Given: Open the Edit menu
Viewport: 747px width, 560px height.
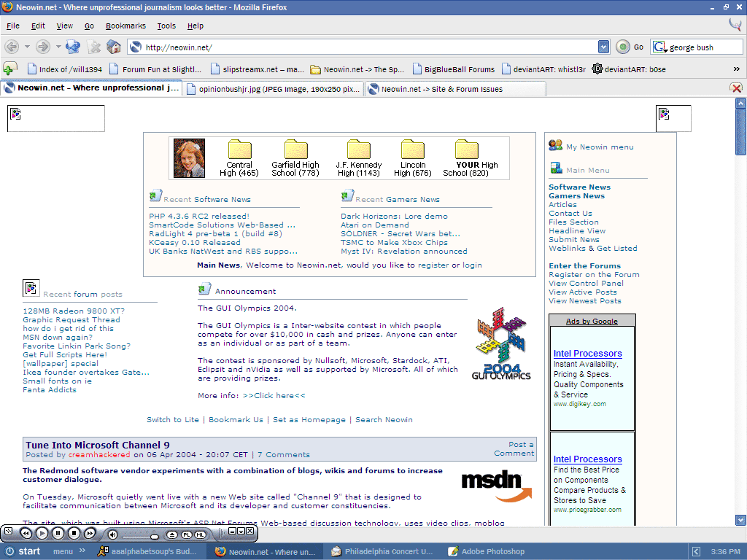Looking at the screenshot, I should tap(38, 26).
